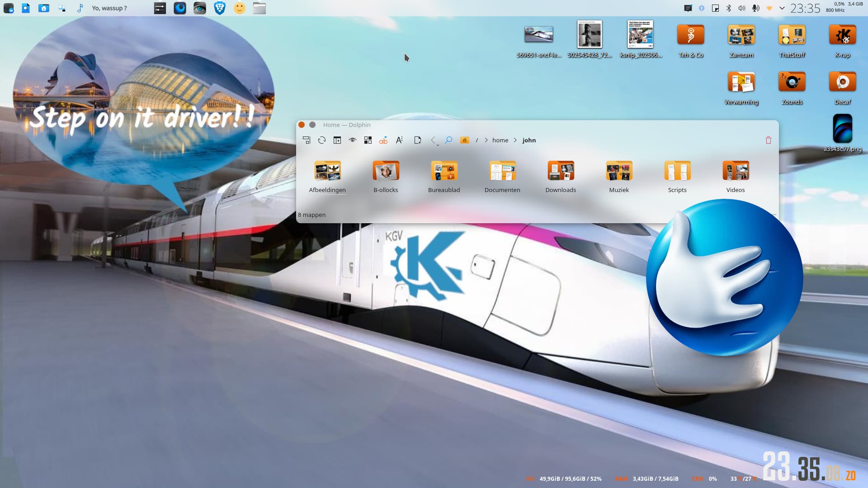This screenshot has width=868, height=488.
Task: Click the '8 mappen' status bar text
Action: pos(311,215)
